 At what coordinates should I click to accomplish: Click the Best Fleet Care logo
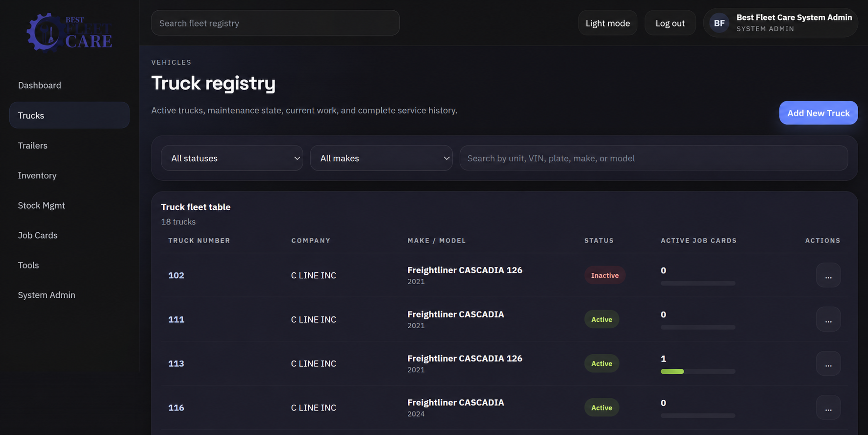tap(69, 32)
